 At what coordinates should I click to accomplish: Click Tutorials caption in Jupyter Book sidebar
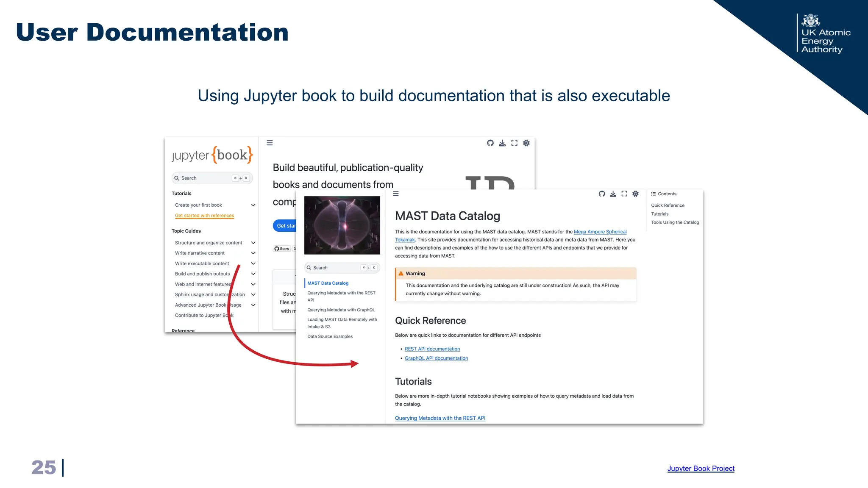click(181, 194)
